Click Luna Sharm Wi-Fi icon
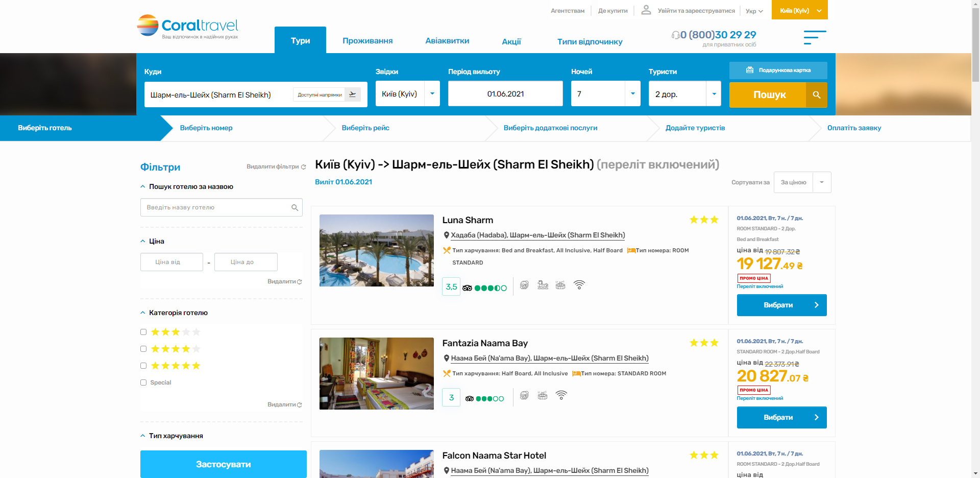Screen dimensions: 980x478 coord(579,285)
